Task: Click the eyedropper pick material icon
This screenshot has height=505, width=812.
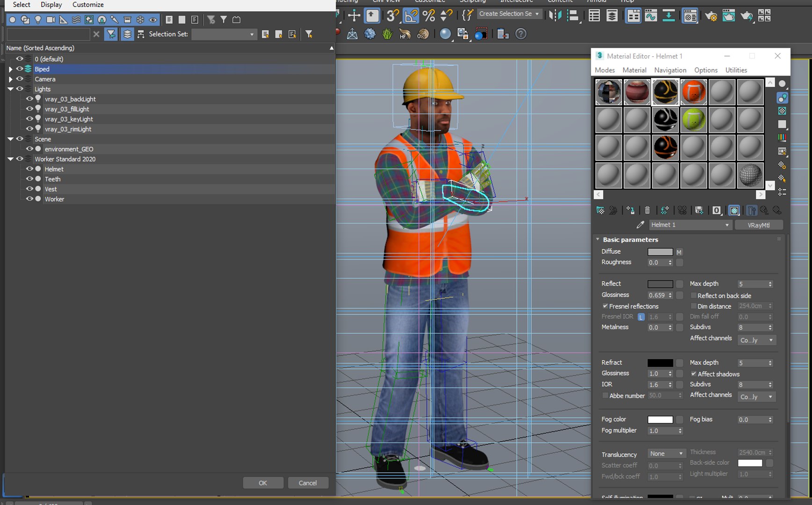Action: [x=640, y=225]
